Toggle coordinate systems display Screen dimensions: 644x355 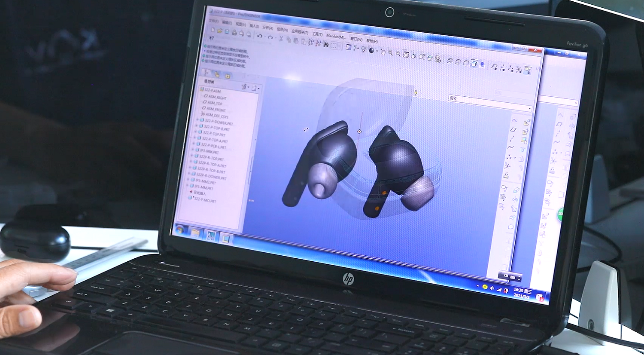[519, 70]
